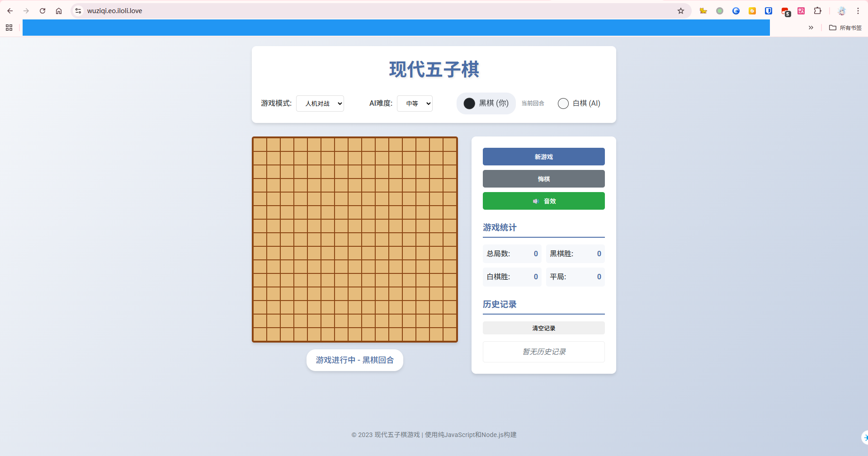Open the 所有书签 bookmarks folder
Image resolution: width=868 pixels, height=456 pixels.
(845, 28)
